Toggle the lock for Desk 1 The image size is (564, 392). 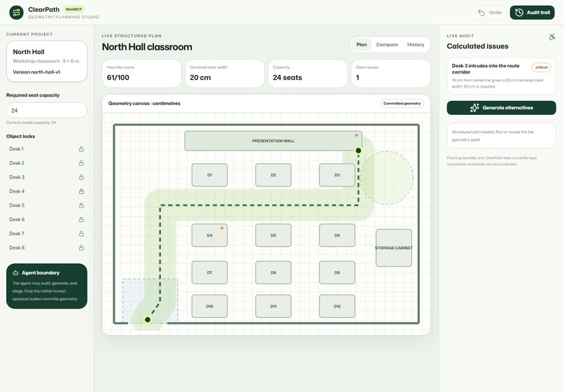pyautogui.click(x=81, y=149)
